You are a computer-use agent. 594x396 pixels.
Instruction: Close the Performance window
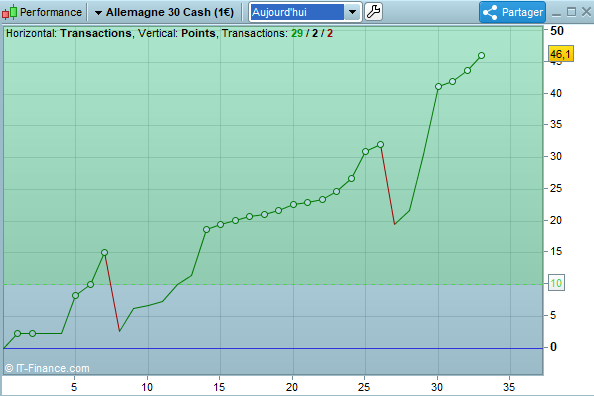coord(586,12)
